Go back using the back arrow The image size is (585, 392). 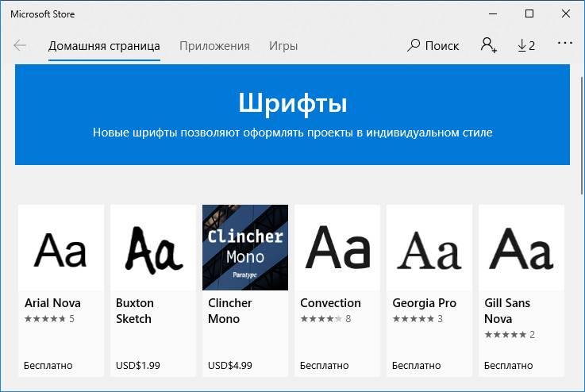19,45
